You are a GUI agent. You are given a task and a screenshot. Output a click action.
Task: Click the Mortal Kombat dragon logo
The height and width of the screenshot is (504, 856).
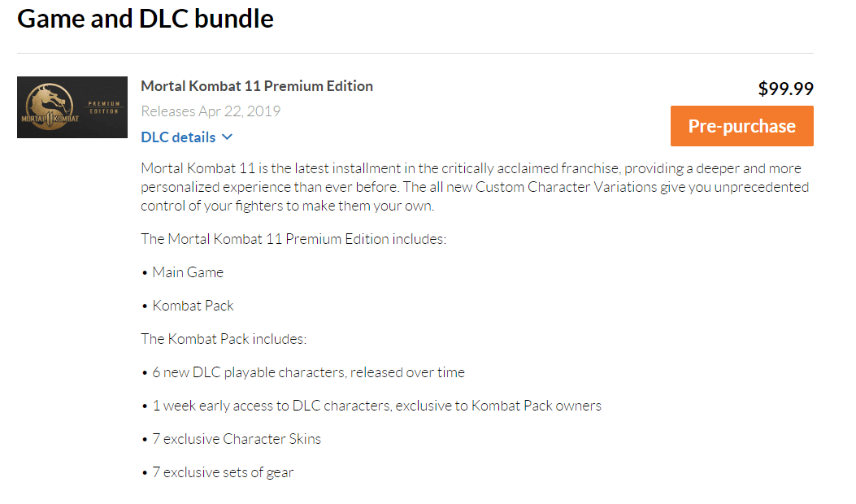50,107
